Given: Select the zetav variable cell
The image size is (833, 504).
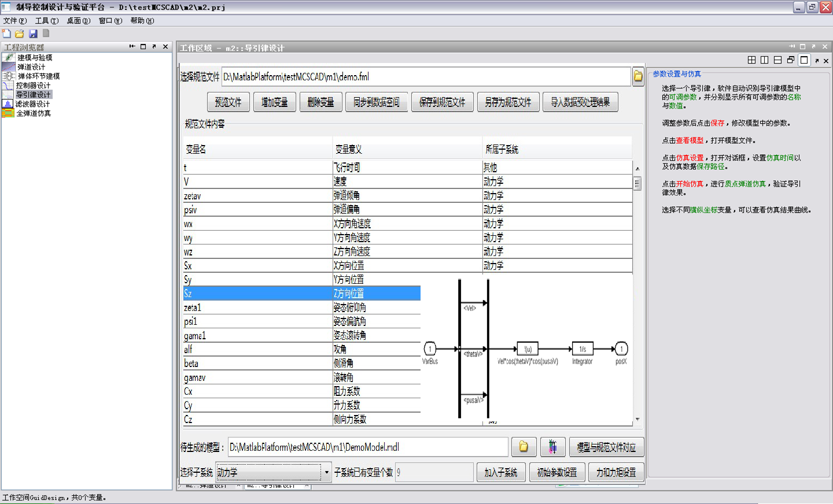Looking at the screenshot, I should point(257,195).
